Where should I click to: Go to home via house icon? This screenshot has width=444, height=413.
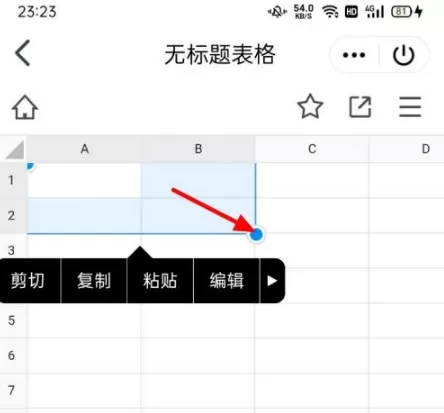[x=25, y=107]
